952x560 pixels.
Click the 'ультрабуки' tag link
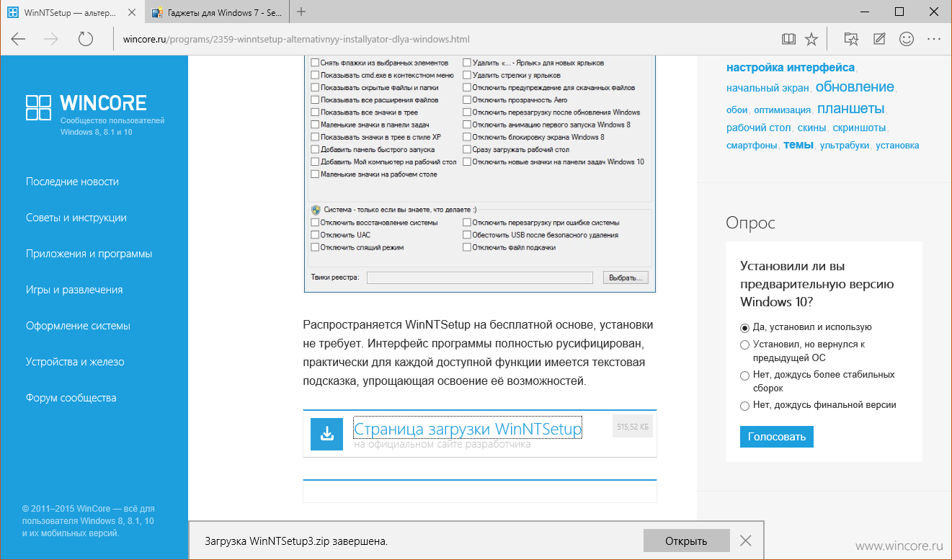click(x=845, y=145)
